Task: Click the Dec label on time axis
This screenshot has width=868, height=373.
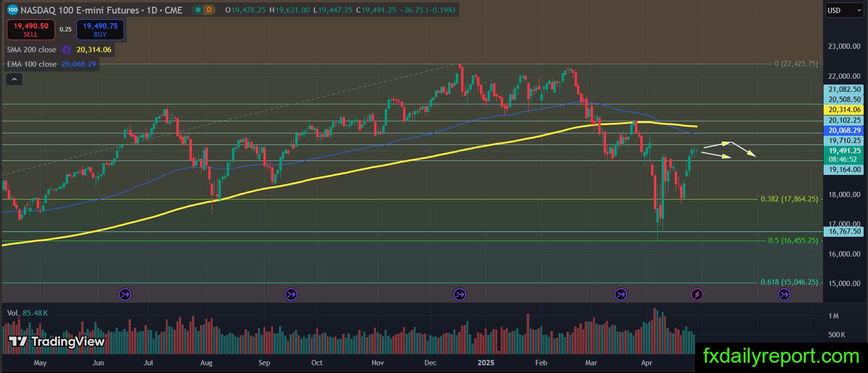Action: click(430, 363)
